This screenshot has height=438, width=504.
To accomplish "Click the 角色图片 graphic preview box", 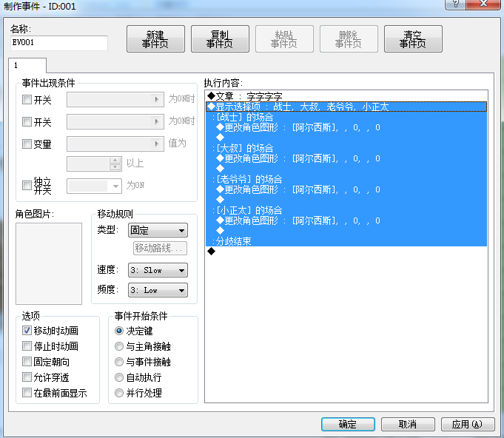I will [49, 263].
